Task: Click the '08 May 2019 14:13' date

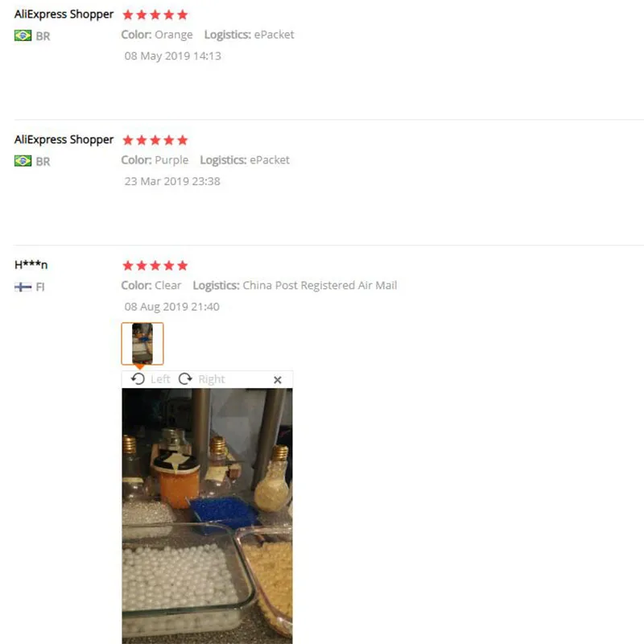Action: click(x=172, y=56)
